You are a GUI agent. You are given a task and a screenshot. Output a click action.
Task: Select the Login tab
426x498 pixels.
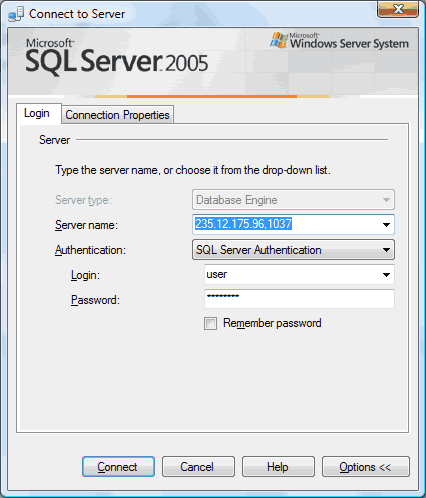point(38,113)
